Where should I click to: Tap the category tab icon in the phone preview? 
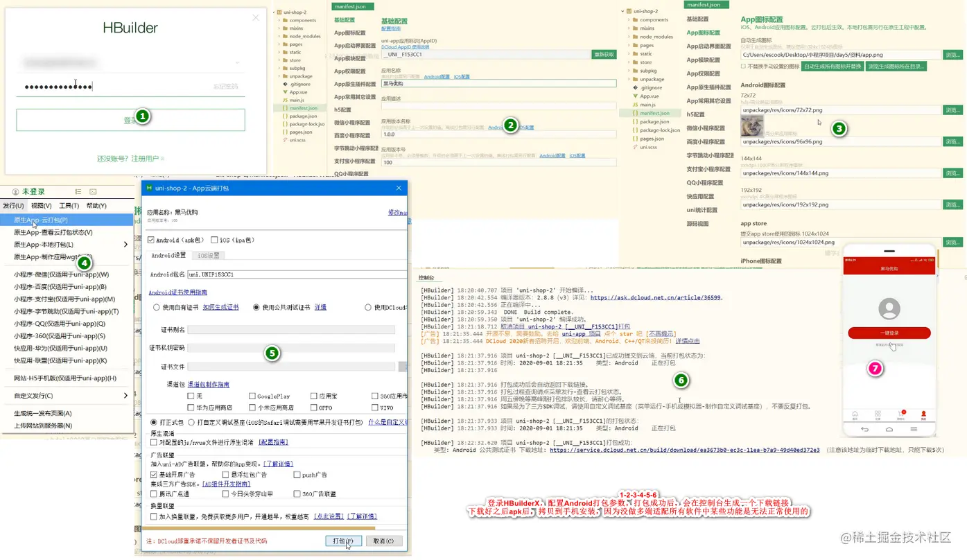click(x=878, y=414)
